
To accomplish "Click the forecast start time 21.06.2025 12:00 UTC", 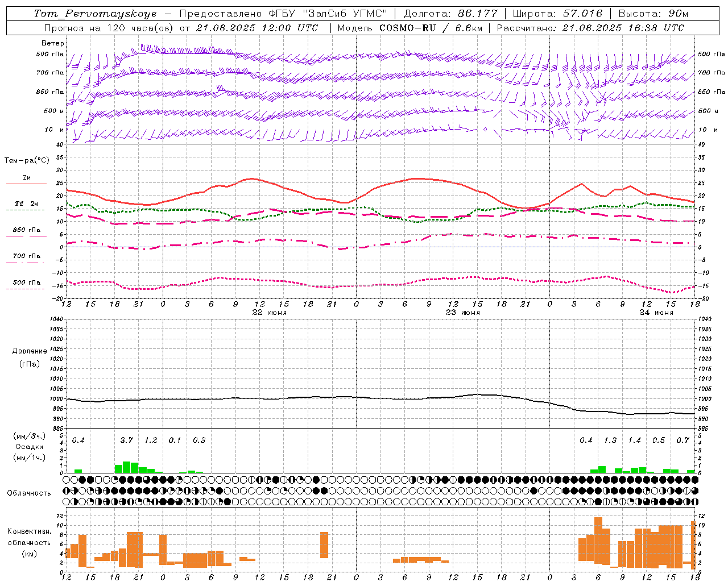I will [257, 28].
